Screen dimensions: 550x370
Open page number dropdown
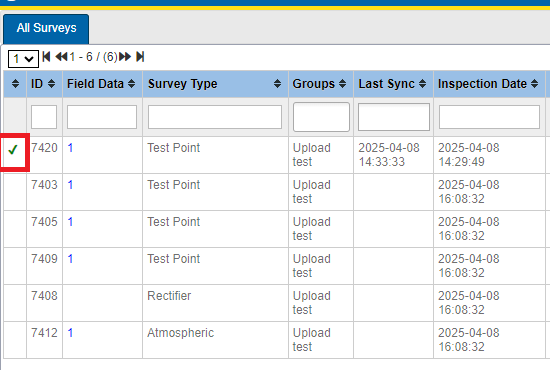(23, 59)
